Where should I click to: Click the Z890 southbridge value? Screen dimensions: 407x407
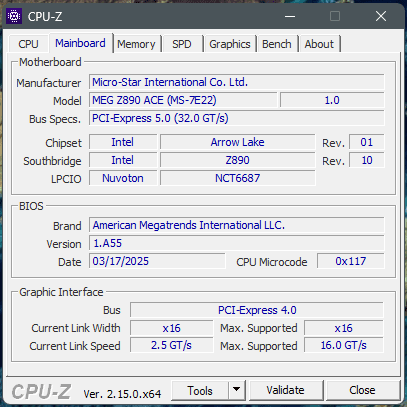pyautogui.click(x=237, y=160)
